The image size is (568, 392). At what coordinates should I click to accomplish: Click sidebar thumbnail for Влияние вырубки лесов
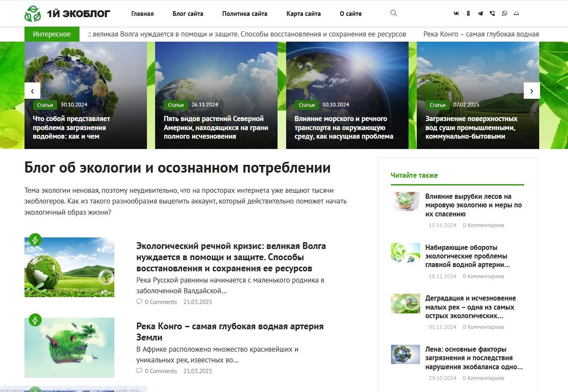click(405, 201)
